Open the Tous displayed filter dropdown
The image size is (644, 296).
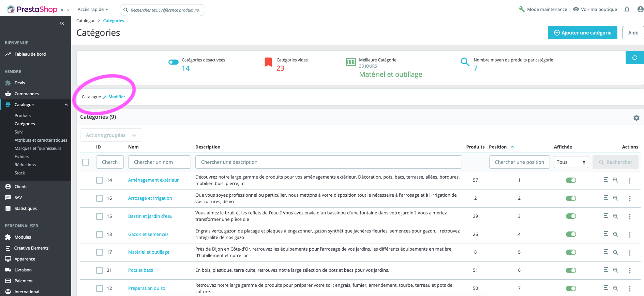(571, 162)
